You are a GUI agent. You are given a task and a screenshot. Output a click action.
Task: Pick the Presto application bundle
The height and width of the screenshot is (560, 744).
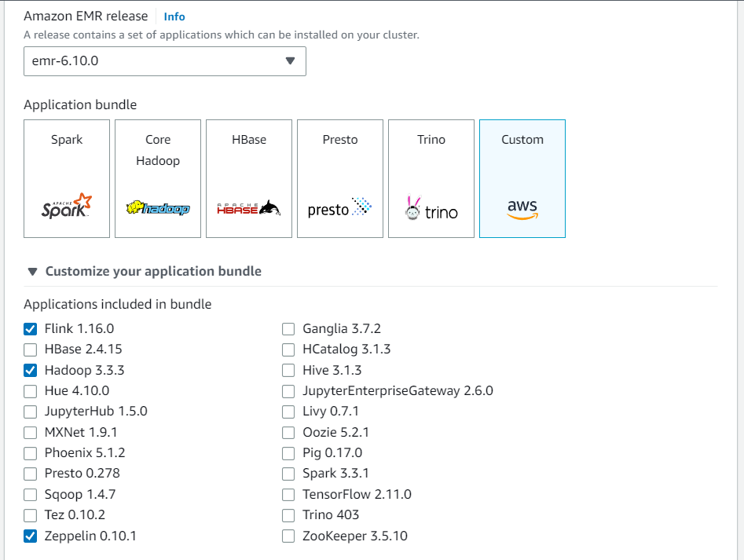tap(339, 178)
